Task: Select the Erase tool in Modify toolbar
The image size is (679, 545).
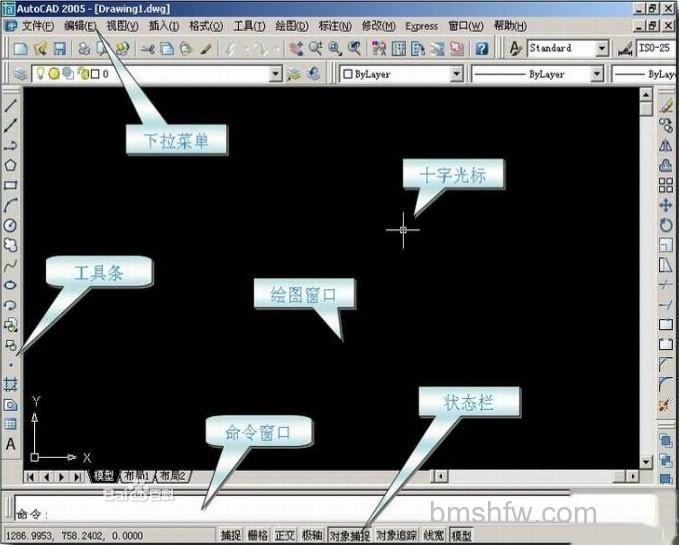Action: 666,105
